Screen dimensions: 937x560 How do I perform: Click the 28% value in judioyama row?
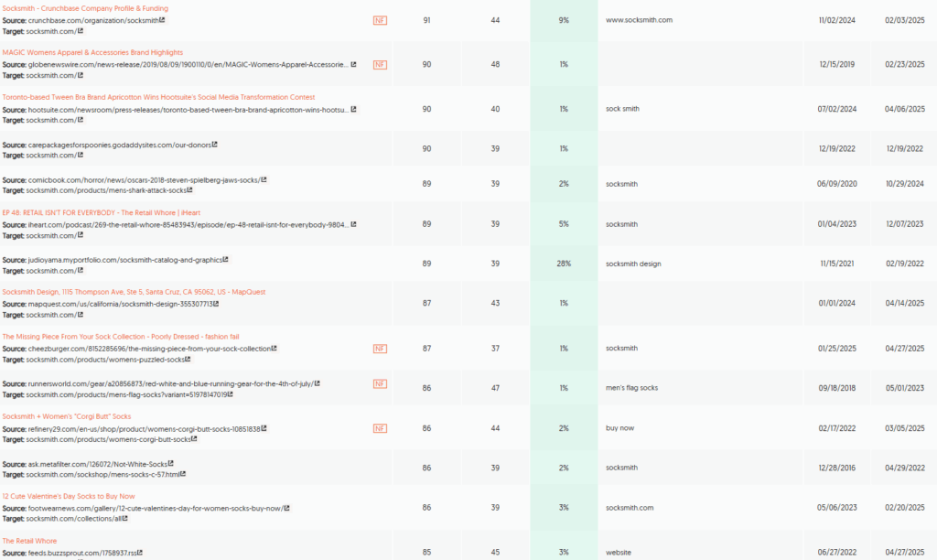click(564, 264)
